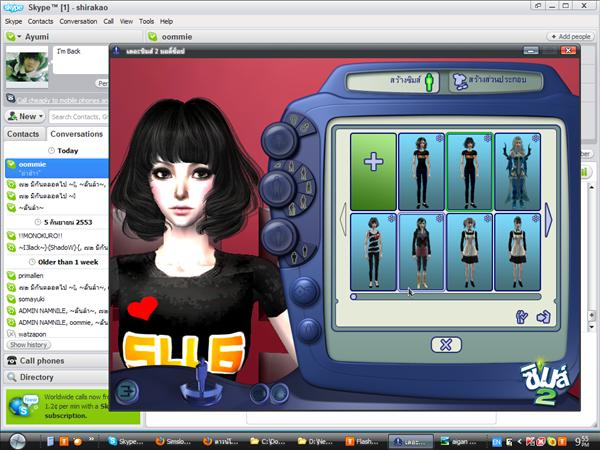Image resolution: width=600 pixels, height=450 pixels.
Task: Open the Contacts menu in Skype
Action: pos(41,21)
